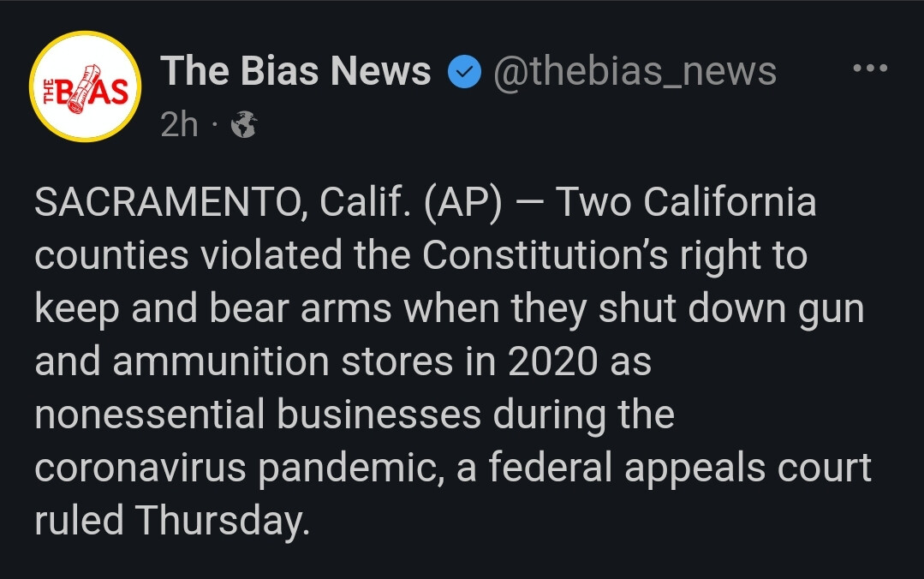Click the words "Two California" in the post
Screen dimensions: 924x579
[686, 203]
